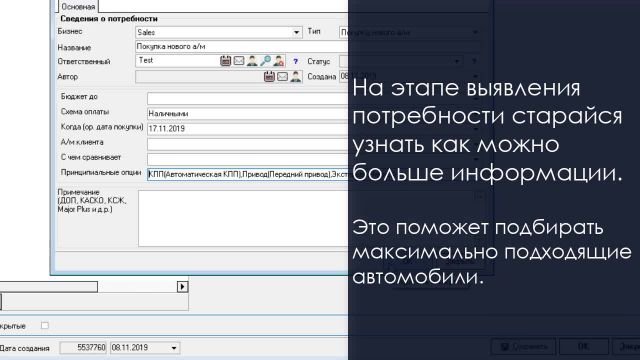
Task: Click the empty А/м клиента field
Action: [x=248, y=144]
